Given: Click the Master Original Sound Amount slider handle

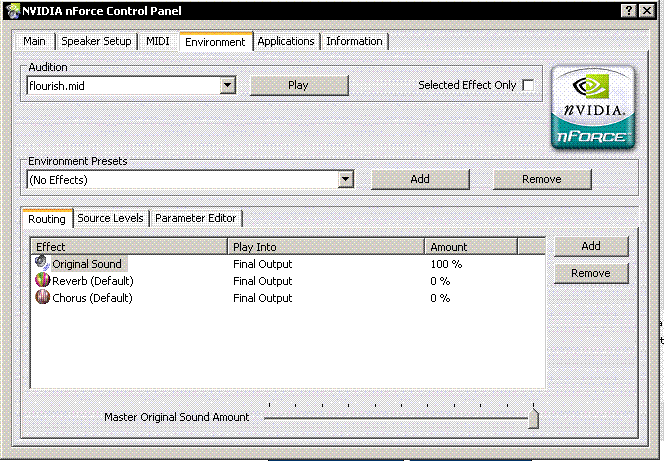Looking at the screenshot, I should 533,417.
